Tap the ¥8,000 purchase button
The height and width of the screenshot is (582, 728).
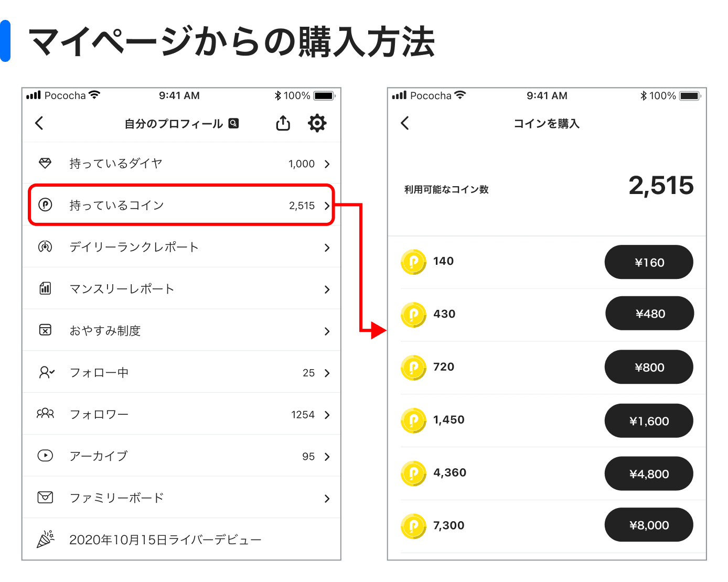(x=649, y=525)
